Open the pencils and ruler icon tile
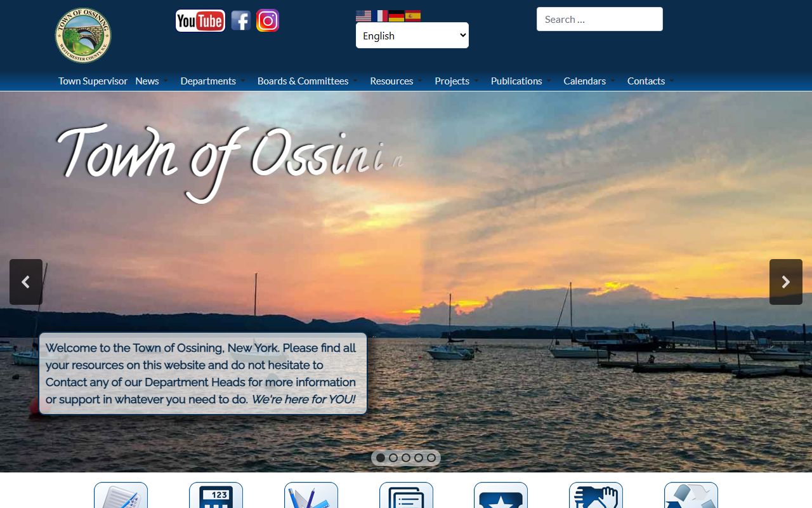 [311, 495]
